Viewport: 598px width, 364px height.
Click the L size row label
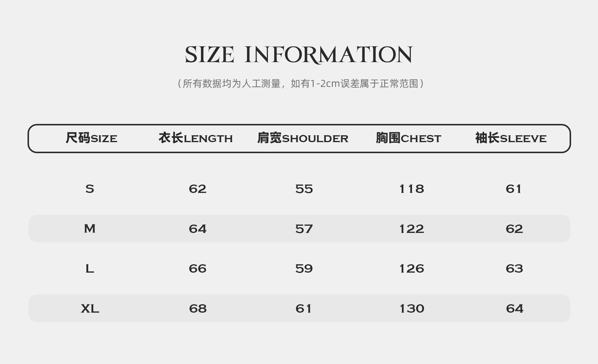[90, 269]
